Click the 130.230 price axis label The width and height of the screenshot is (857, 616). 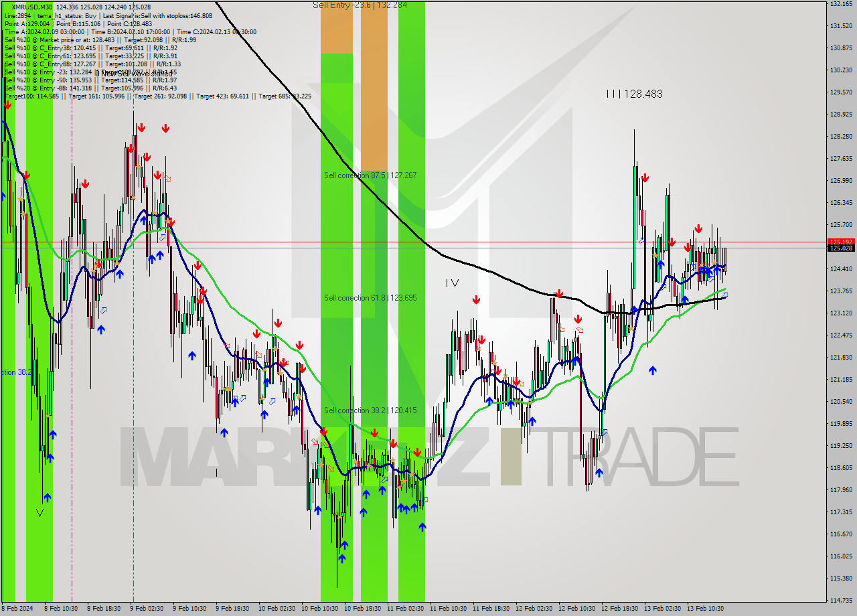pos(840,70)
